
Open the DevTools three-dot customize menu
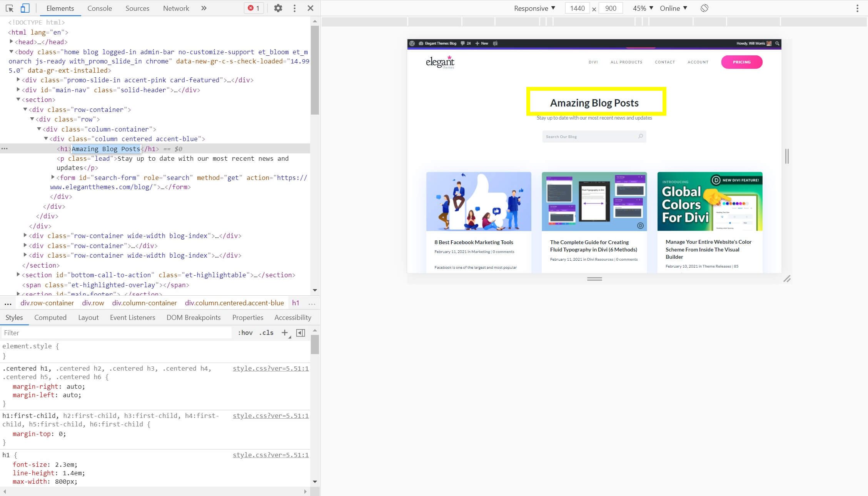[x=294, y=8]
